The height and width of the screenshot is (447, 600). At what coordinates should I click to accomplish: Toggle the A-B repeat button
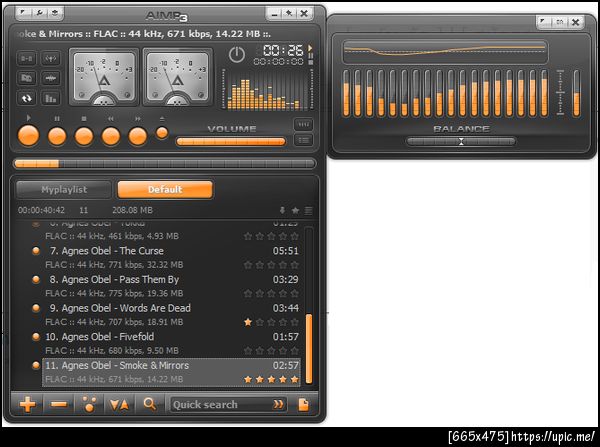pyautogui.click(x=26, y=58)
